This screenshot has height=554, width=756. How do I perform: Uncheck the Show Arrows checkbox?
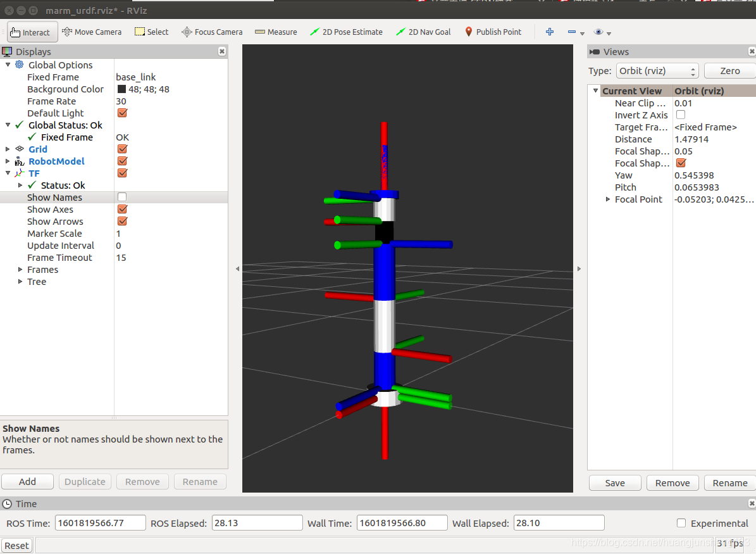[x=122, y=221]
